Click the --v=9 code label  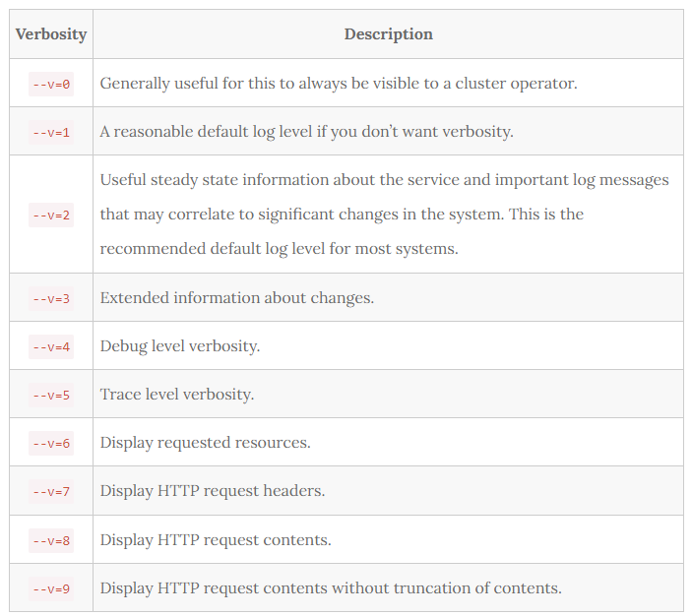51,588
